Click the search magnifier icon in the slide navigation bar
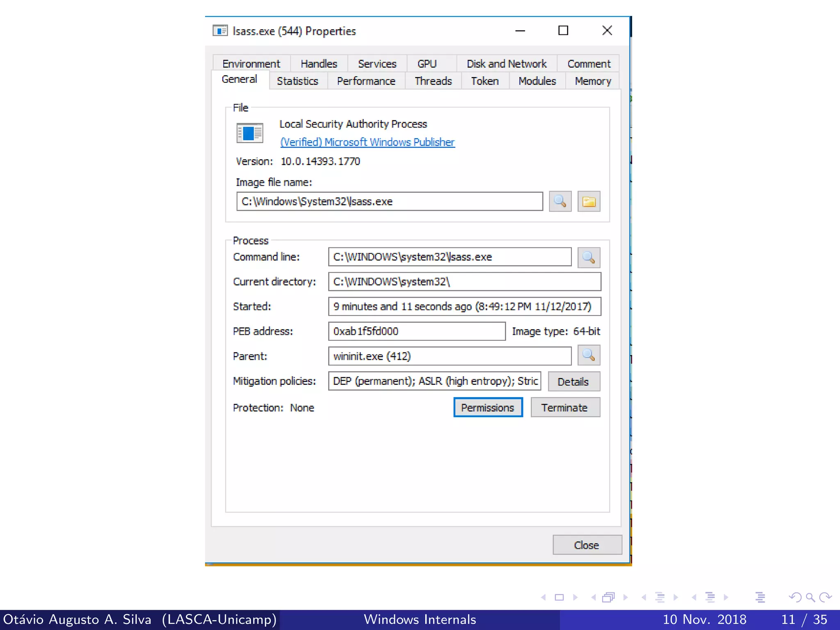The width and height of the screenshot is (840, 630). [x=810, y=598]
